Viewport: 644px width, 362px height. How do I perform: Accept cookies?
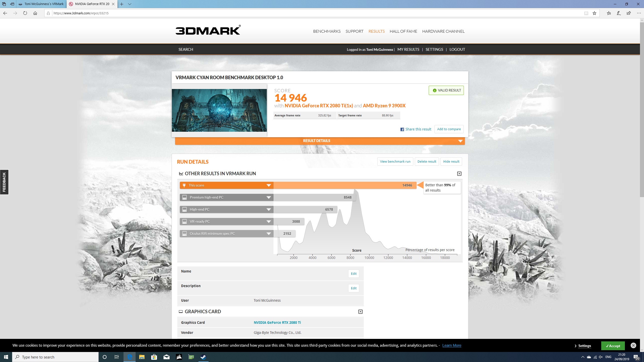(613, 346)
